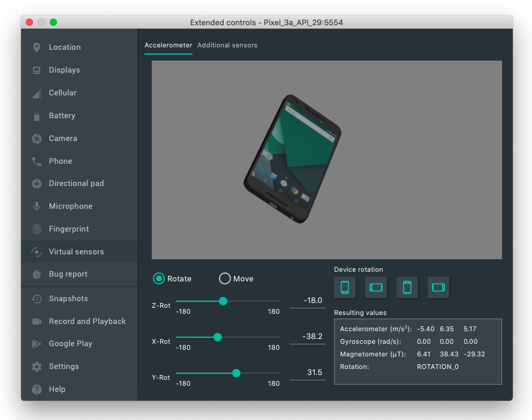532x420 pixels.
Task: Open the Battery settings icon
Action: coord(37,116)
